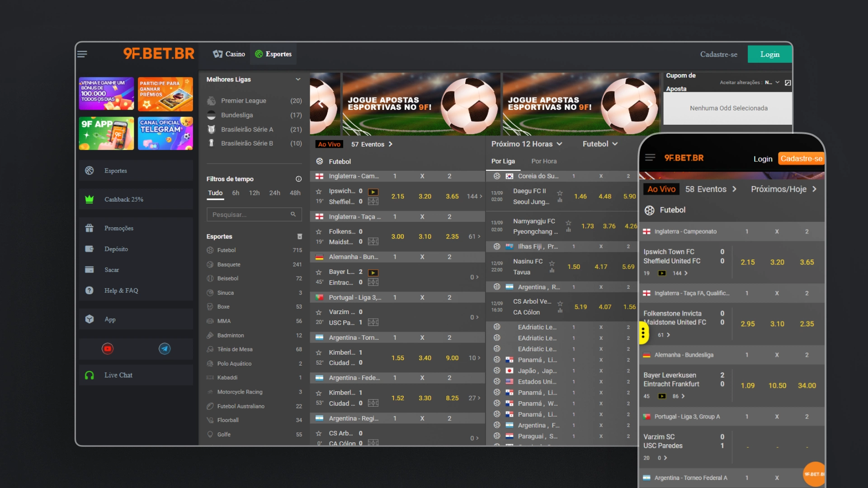Collapse the Melhores Ligas section

[x=298, y=80]
